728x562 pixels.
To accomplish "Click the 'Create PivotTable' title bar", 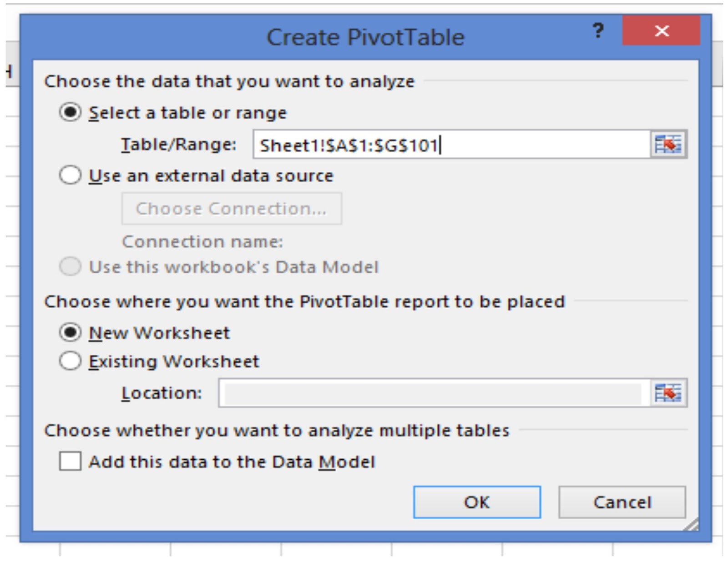I will point(365,37).
